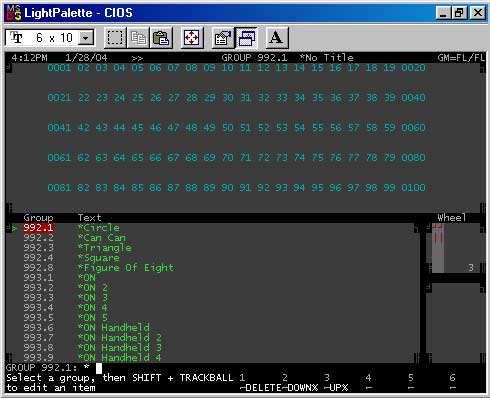The image size is (490, 398).
Task: Click channel 0081 in the grid
Action: 59,188
